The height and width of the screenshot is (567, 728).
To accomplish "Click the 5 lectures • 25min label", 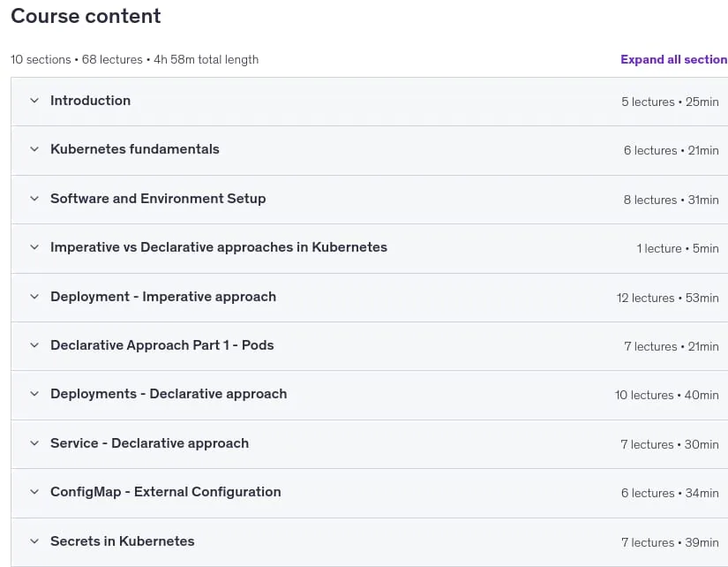I will click(x=670, y=102).
